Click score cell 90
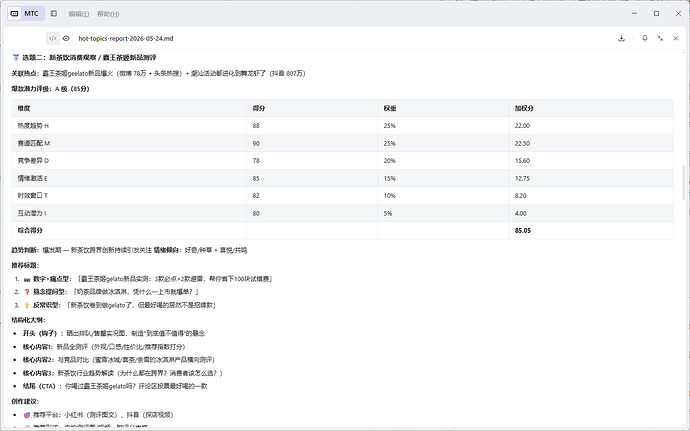This screenshot has width=690, height=431. tap(256, 144)
